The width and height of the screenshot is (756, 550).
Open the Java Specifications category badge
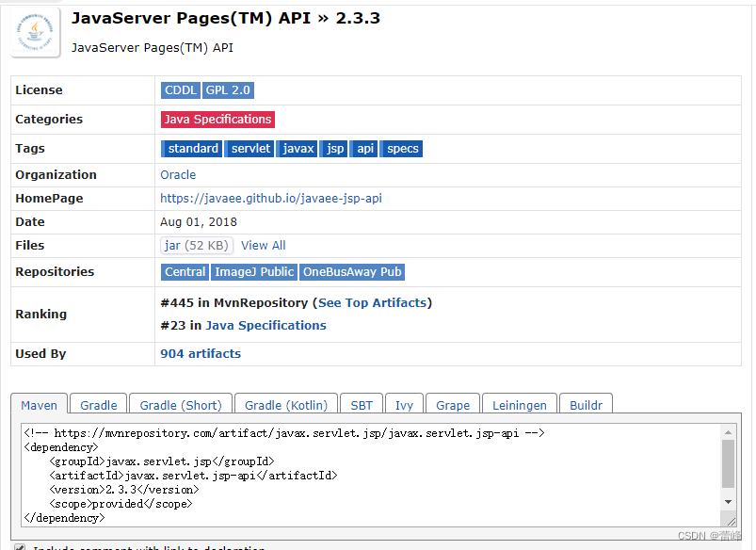tap(217, 120)
